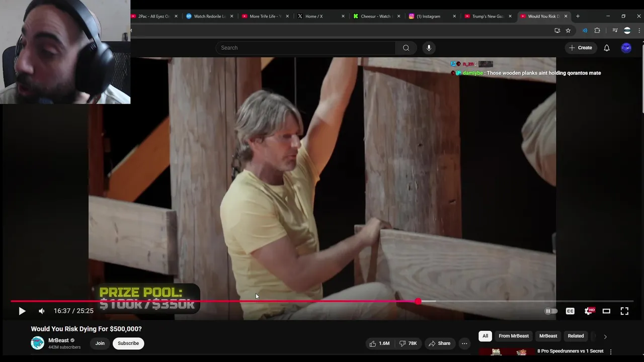Show more filter chips with right arrow
The height and width of the screenshot is (362, 644).
coord(605,336)
